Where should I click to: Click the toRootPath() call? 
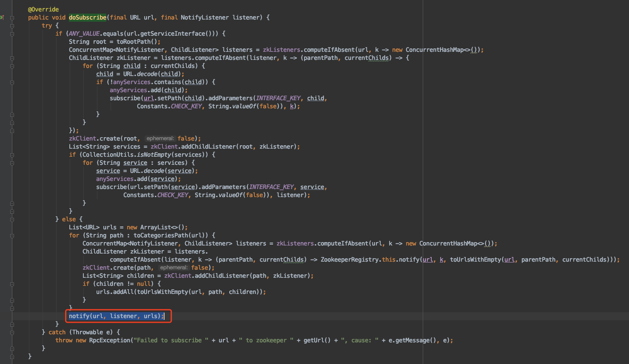[x=137, y=42]
